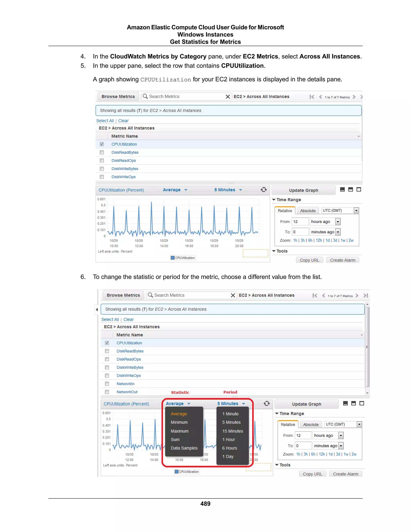Viewport: 411px width, 532px height.
Task: Select Data Samples from statistic menu
Action: coord(184,448)
